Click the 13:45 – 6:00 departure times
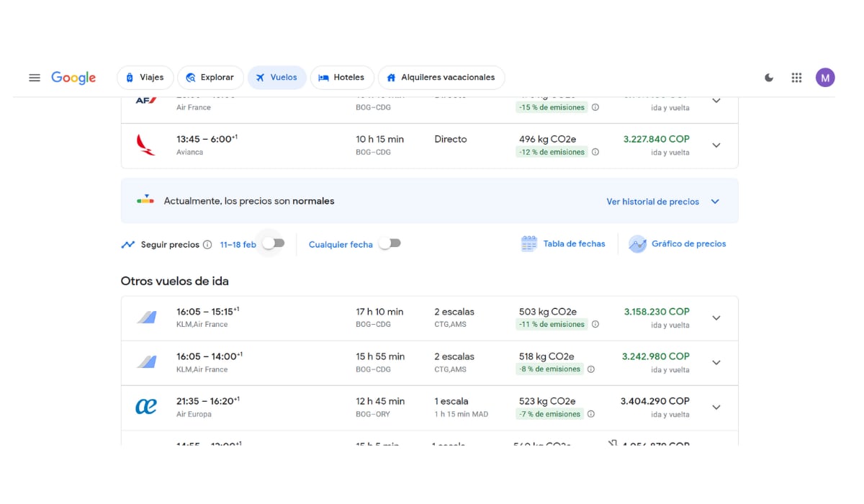 [x=207, y=139]
